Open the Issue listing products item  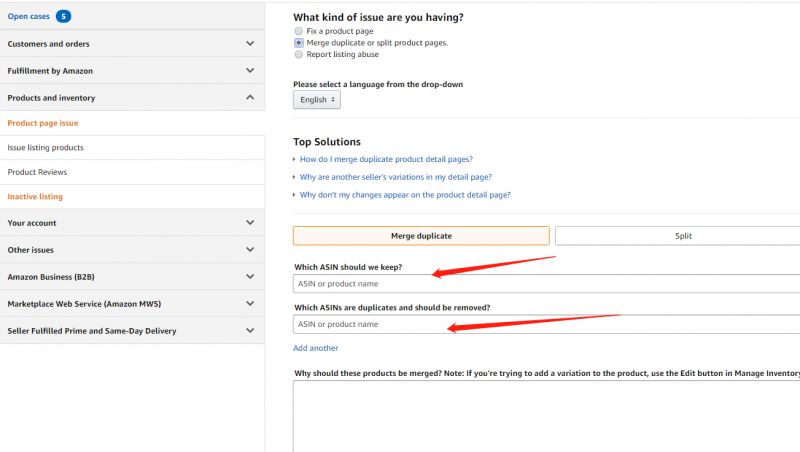pos(45,148)
